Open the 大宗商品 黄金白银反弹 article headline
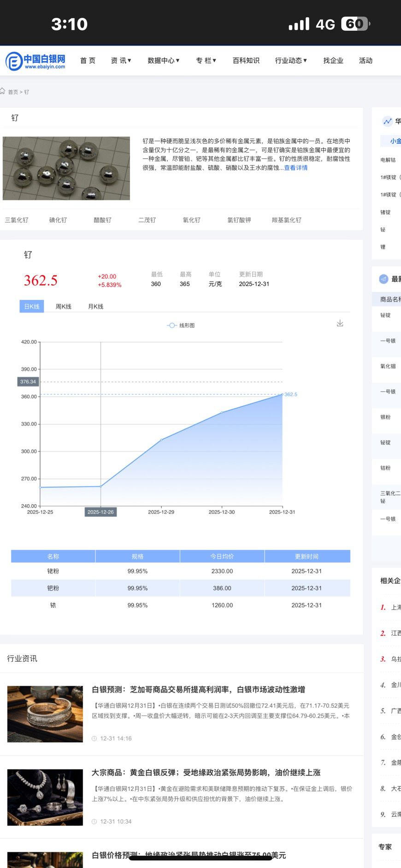Viewport: 401px width, 868px height. [x=206, y=773]
